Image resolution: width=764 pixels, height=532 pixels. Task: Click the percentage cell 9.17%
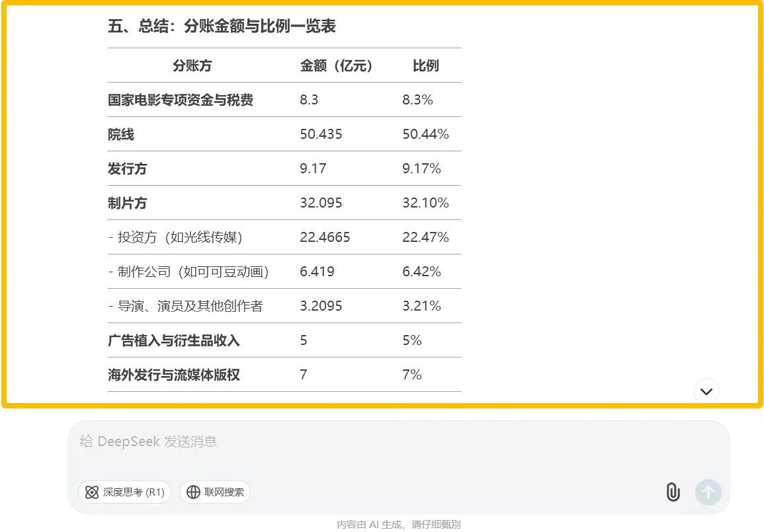(x=421, y=169)
